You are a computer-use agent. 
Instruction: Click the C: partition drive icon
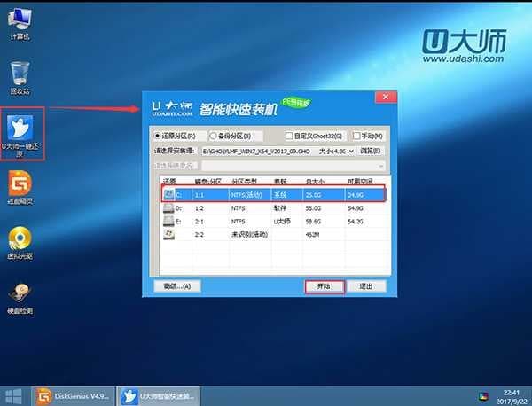tap(168, 195)
